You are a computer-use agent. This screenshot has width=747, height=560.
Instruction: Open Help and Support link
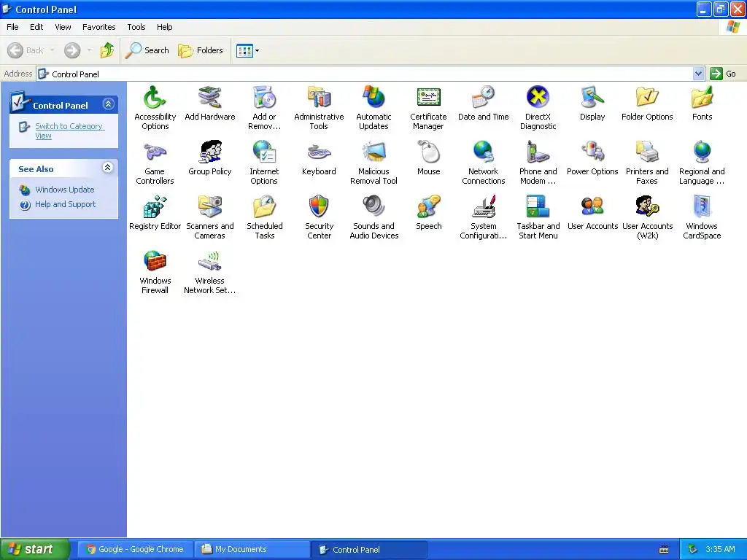(65, 204)
